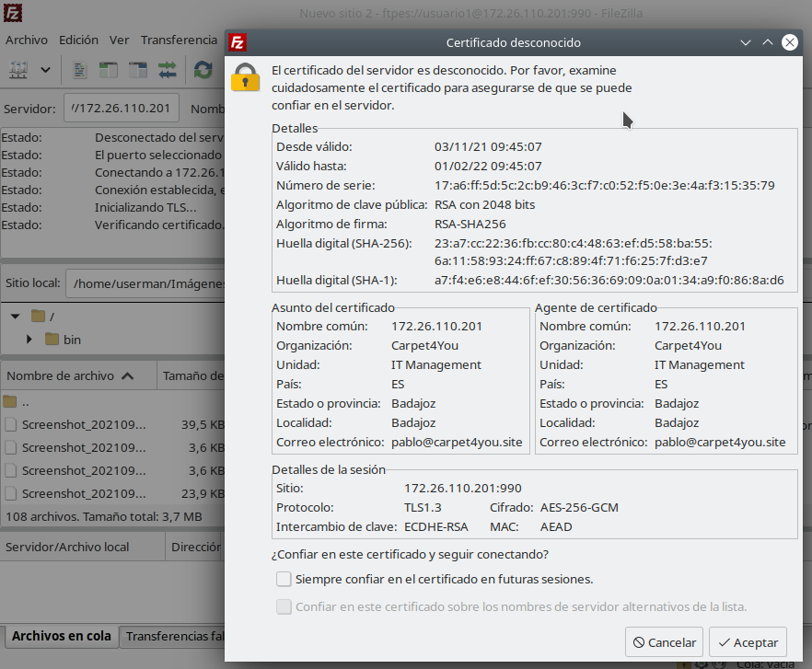Click session site 172.26.110.201:990

[x=463, y=488]
